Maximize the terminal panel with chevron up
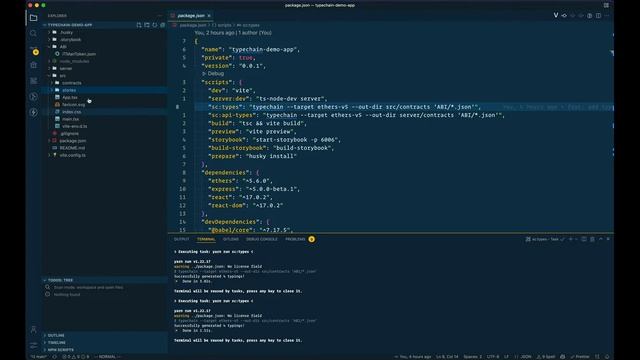The width and height of the screenshot is (640, 360). 600,239
